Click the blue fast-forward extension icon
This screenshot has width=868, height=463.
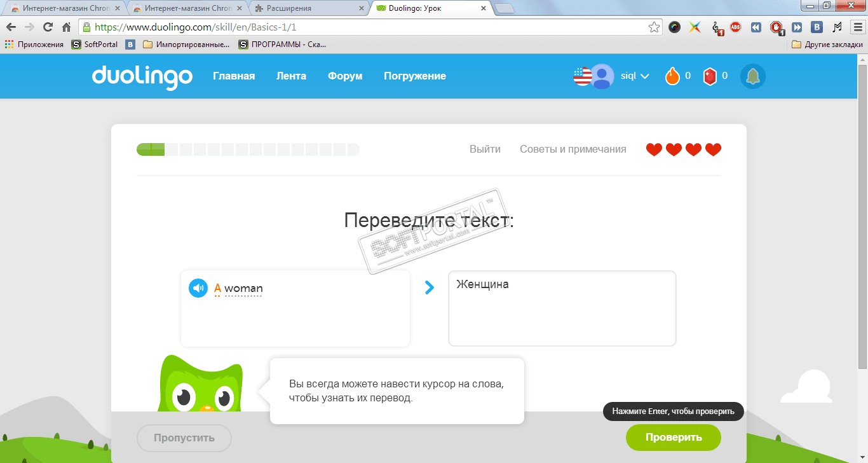(797, 27)
